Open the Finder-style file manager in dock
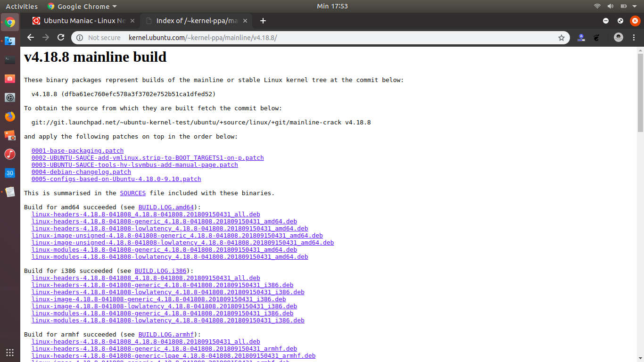 [x=10, y=41]
